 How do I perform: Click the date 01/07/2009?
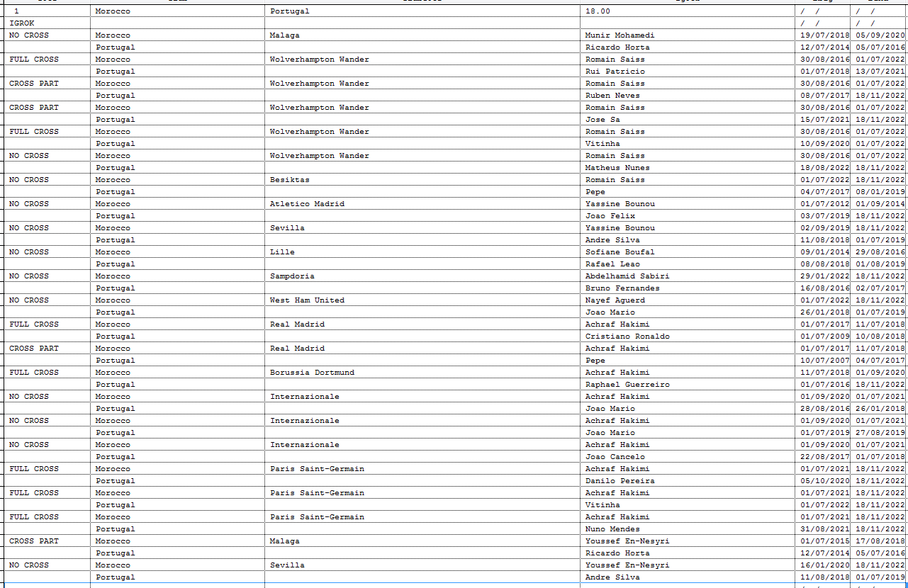pos(824,337)
